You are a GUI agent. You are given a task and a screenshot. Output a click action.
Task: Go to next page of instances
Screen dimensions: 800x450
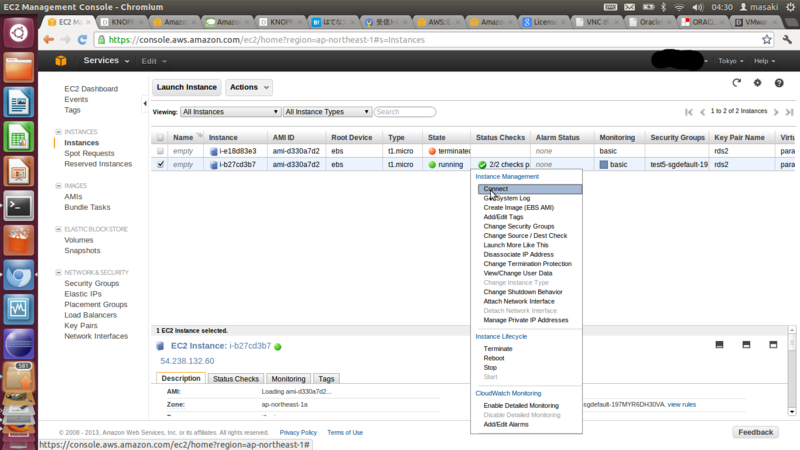776,112
